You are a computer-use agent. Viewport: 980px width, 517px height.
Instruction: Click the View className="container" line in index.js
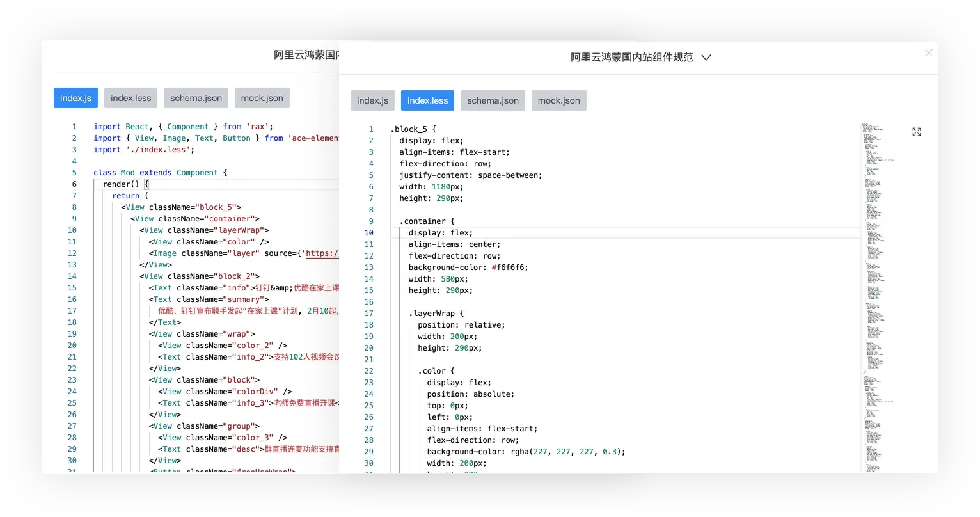(x=195, y=219)
